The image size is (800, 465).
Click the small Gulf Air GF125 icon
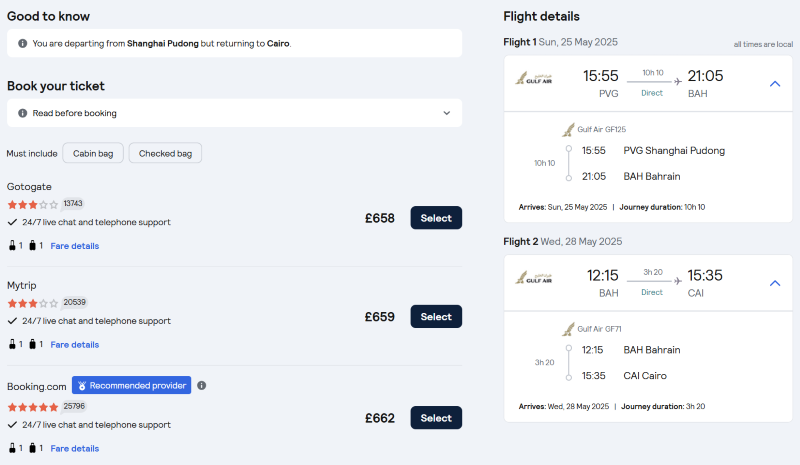[x=568, y=130]
